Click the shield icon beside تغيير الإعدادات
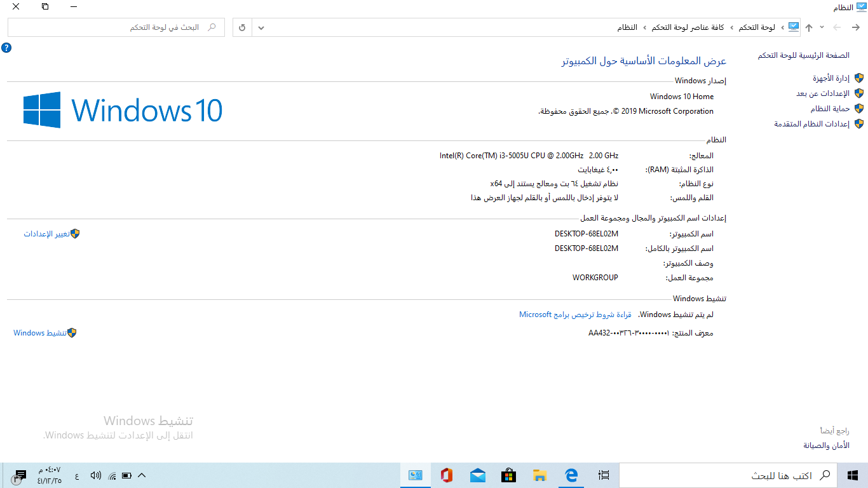 (x=75, y=234)
